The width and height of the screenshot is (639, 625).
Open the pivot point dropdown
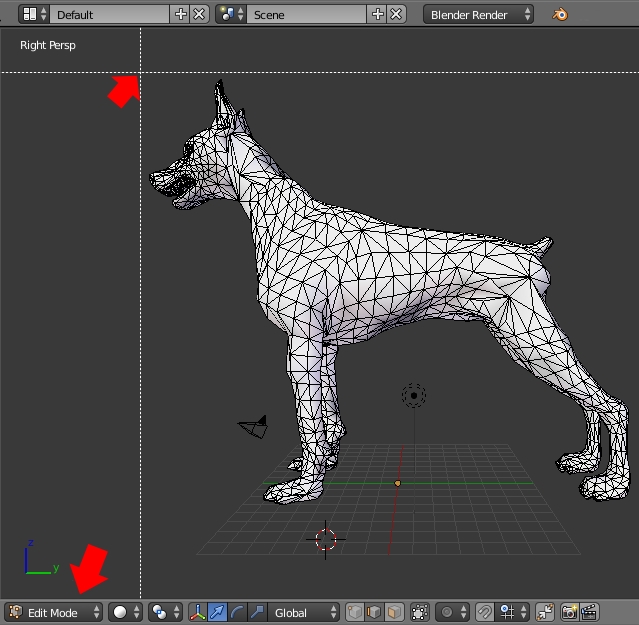[165, 612]
